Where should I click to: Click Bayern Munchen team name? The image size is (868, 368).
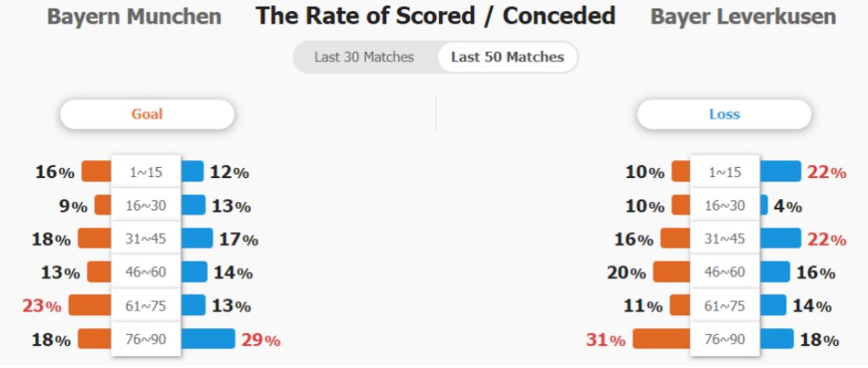(135, 16)
